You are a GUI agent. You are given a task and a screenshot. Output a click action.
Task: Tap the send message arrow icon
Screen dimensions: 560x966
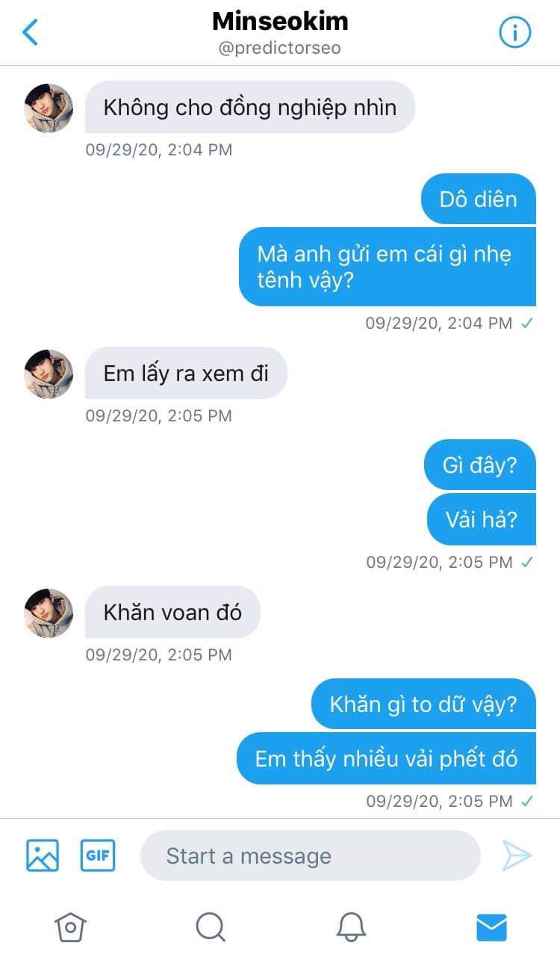pos(517,855)
